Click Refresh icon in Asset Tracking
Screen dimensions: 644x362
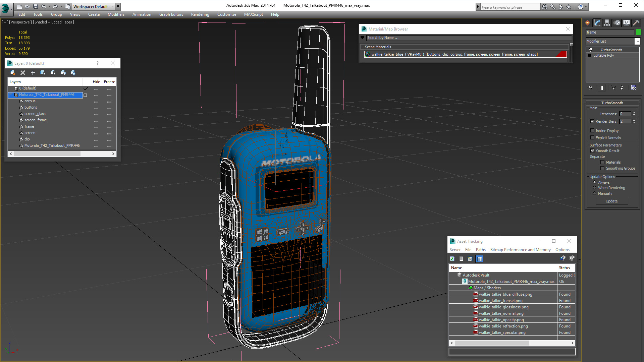pos(452,259)
